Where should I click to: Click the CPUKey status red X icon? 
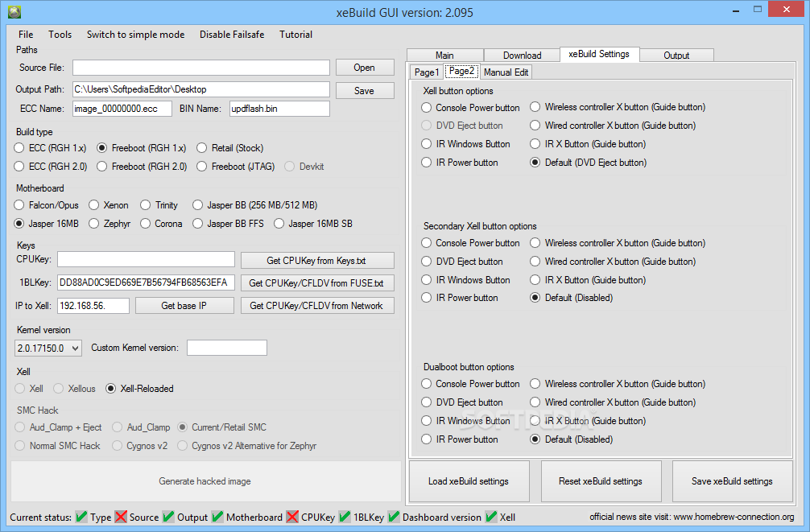tap(292, 517)
